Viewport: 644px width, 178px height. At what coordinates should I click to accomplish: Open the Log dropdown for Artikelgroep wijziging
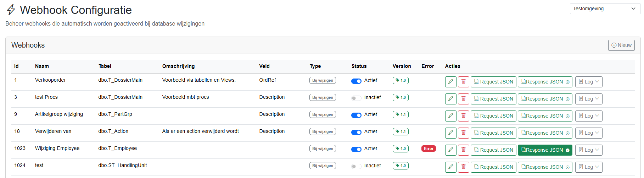click(x=589, y=116)
